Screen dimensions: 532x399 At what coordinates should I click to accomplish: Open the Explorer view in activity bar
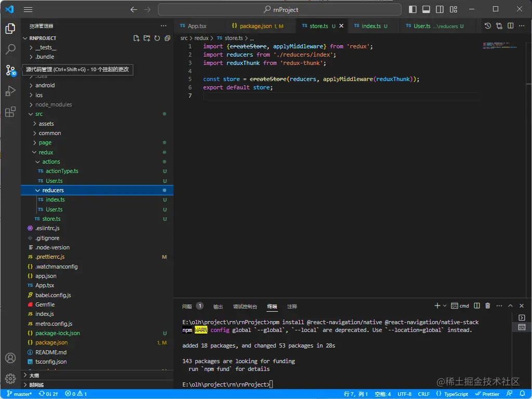tap(10, 29)
